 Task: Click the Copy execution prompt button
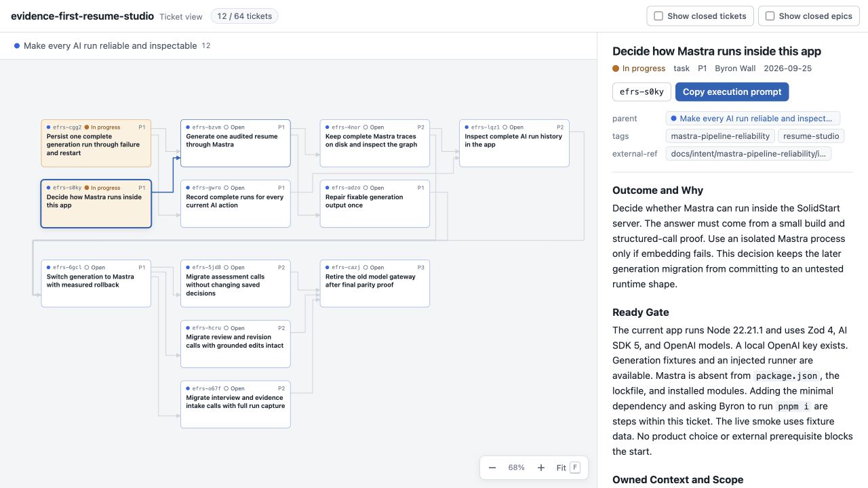pyautogui.click(x=732, y=92)
